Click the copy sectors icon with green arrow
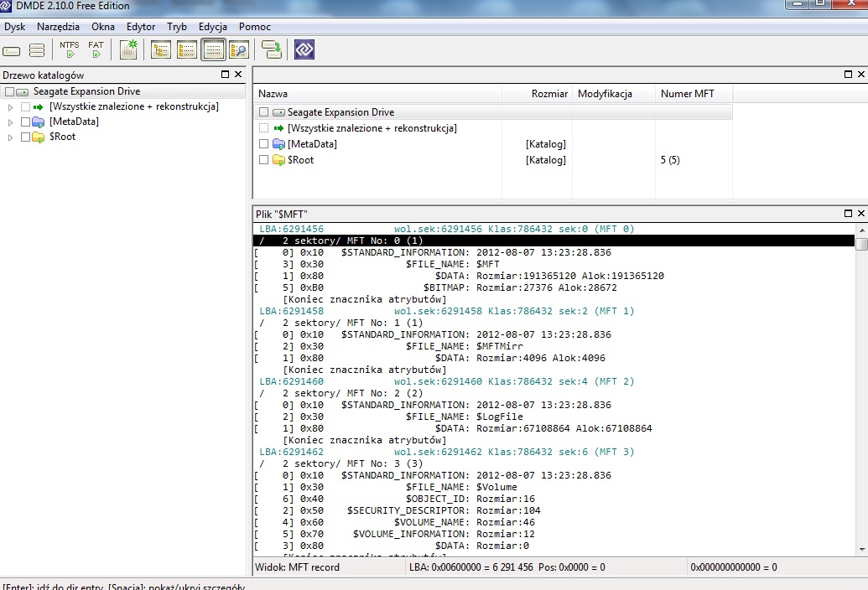Viewport: 868px width, 590px height. [x=271, y=49]
